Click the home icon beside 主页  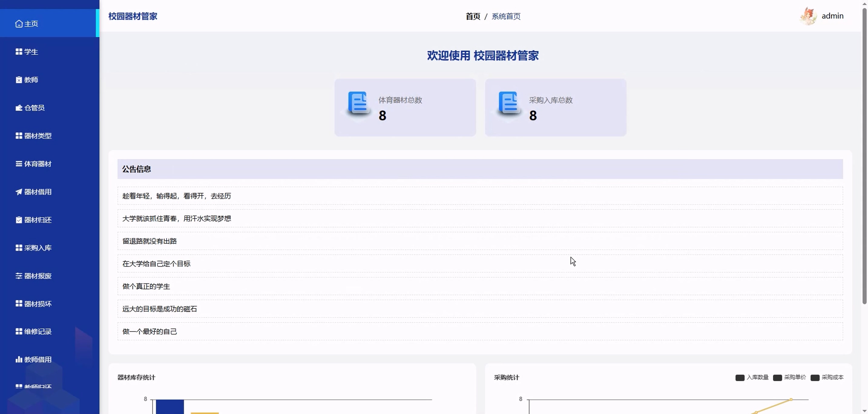point(19,24)
